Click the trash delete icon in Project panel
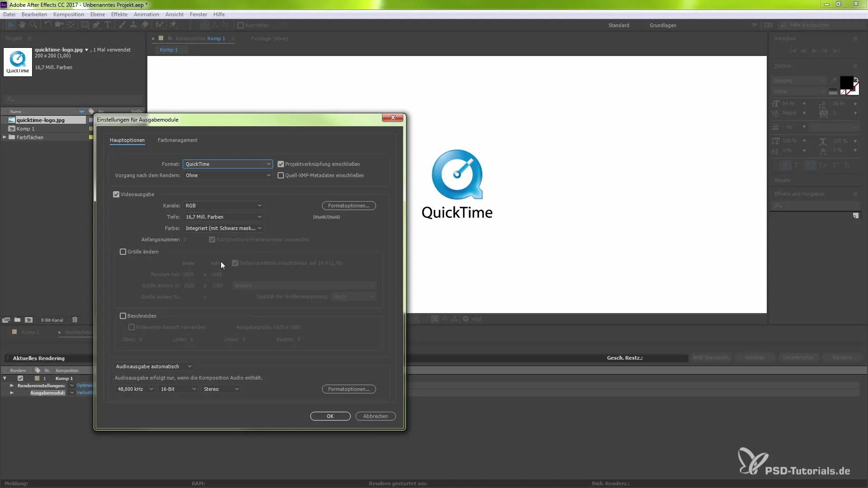This screenshot has height=488, width=868. (75, 320)
